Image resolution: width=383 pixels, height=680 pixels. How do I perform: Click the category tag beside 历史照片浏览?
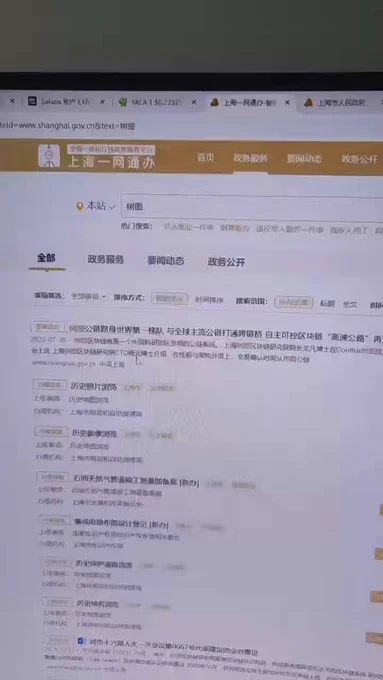(x=50, y=385)
